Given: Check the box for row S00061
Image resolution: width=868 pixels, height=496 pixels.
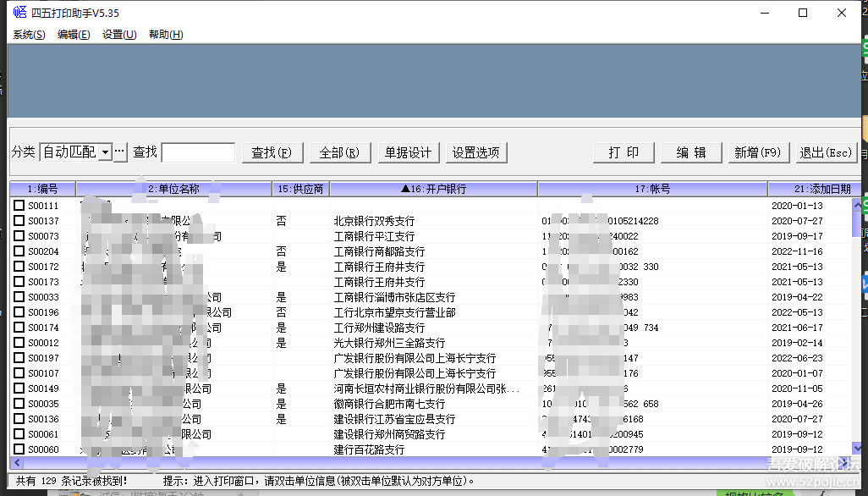Looking at the screenshot, I should click(x=19, y=434).
